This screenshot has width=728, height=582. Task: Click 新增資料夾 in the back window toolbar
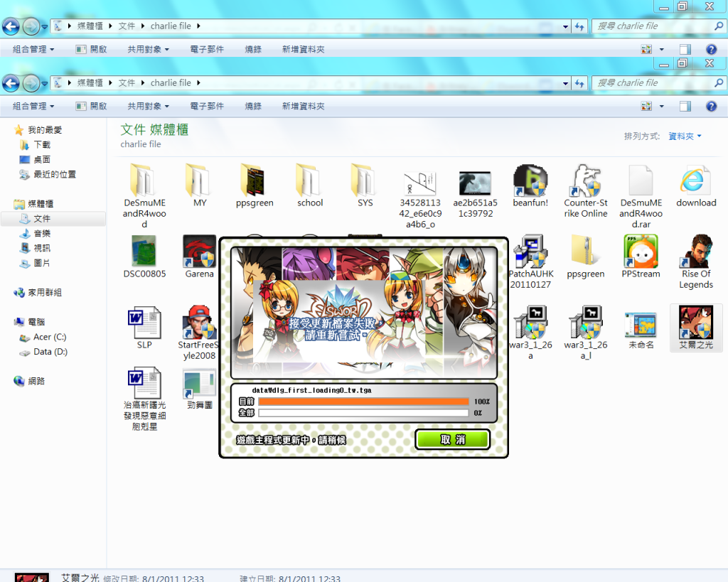303,49
